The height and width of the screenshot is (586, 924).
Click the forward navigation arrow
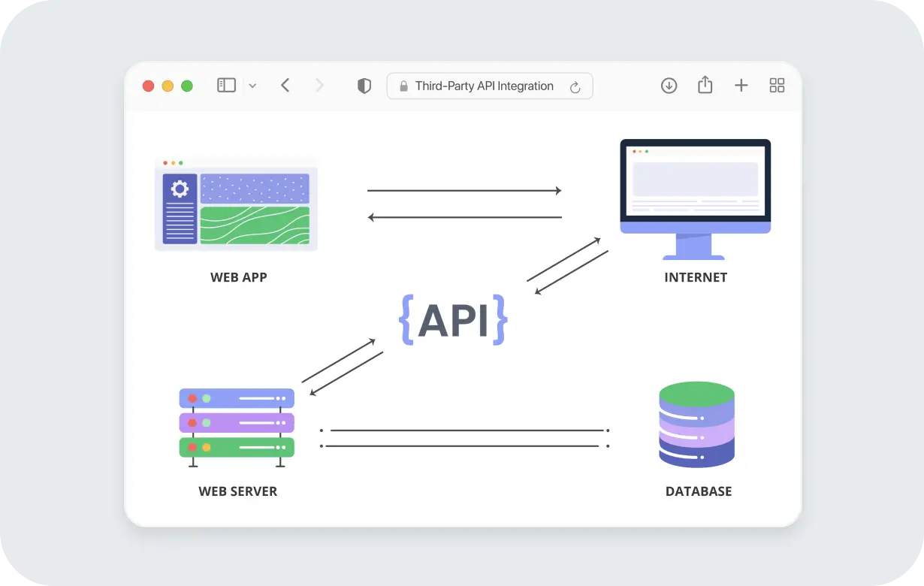click(x=320, y=85)
